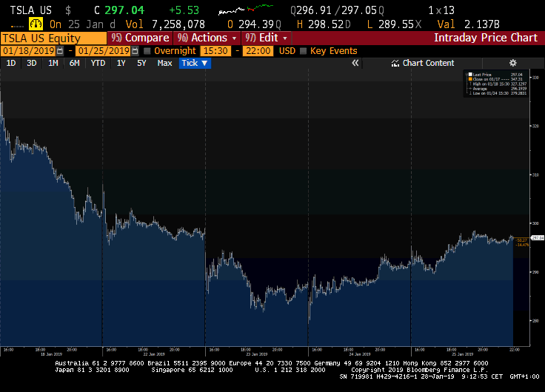Click the last price 297.04 axis marker
Viewport: 545px width, 392px height.
(x=538, y=238)
